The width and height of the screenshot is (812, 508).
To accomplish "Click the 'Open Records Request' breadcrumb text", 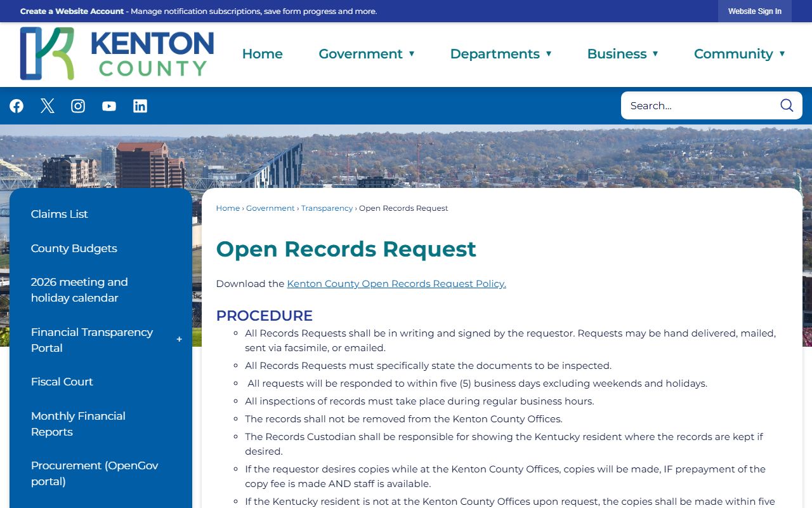I will (x=403, y=208).
